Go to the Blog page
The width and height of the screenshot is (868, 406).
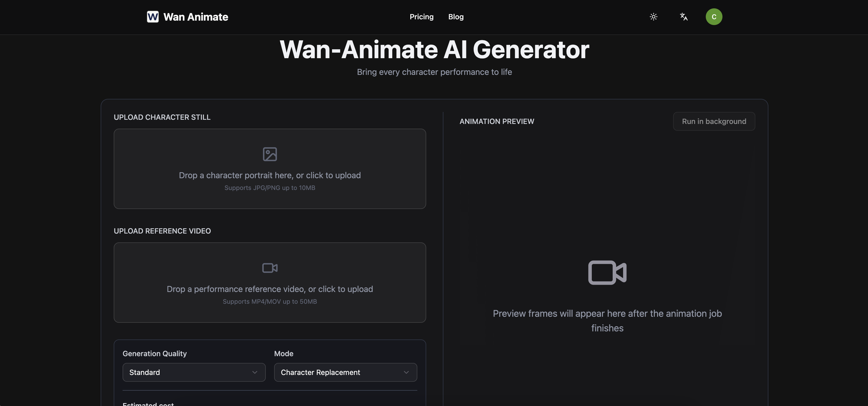click(456, 16)
